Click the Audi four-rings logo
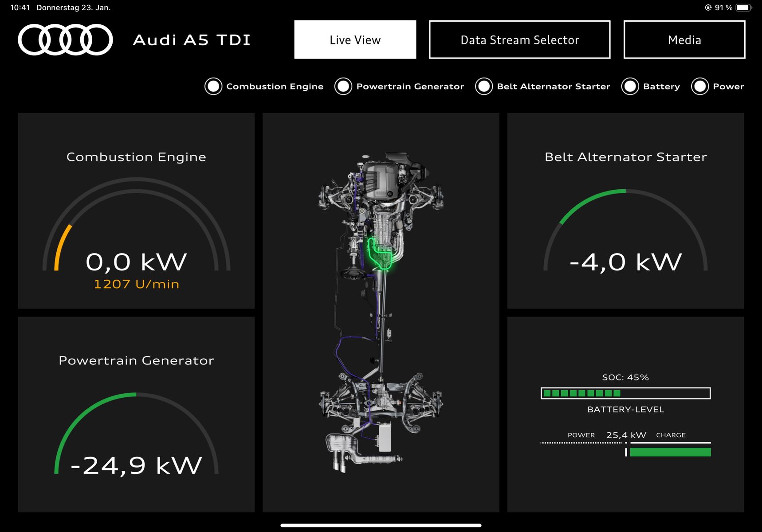 65,40
